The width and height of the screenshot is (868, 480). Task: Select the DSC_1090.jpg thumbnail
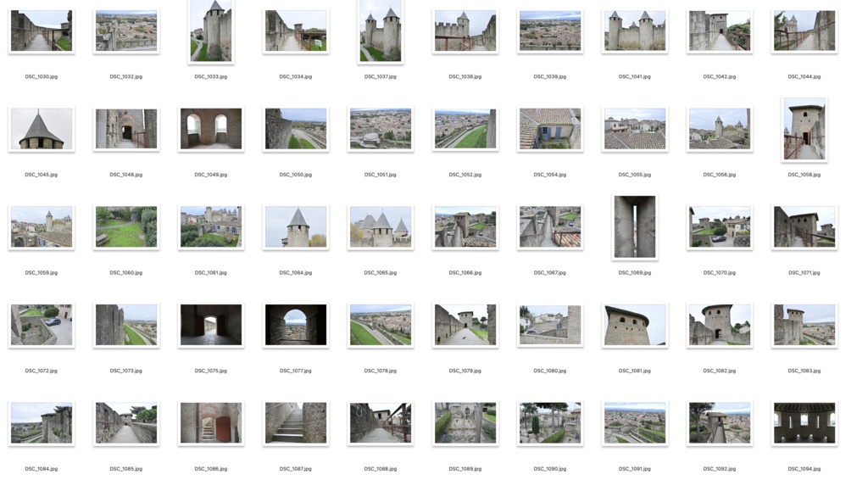click(549, 423)
